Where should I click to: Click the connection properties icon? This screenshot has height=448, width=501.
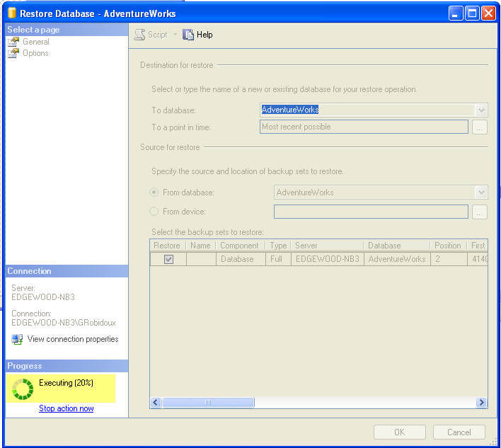point(17,339)
